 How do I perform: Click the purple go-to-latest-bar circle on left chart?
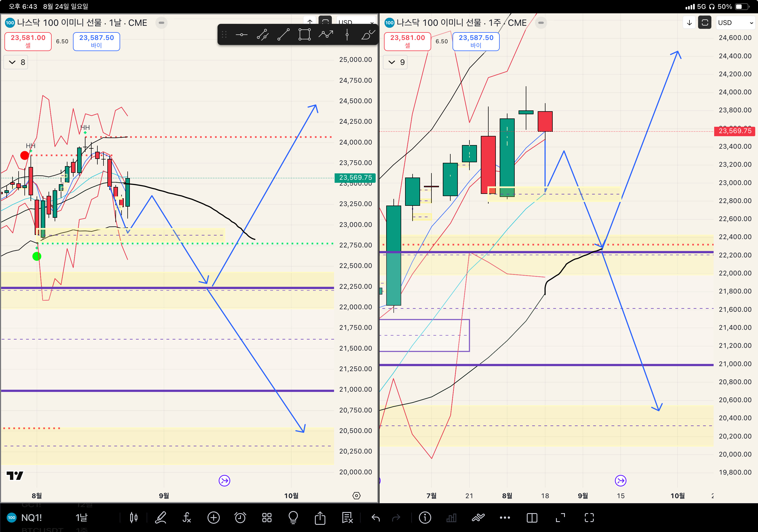click(x=224, y=480)
